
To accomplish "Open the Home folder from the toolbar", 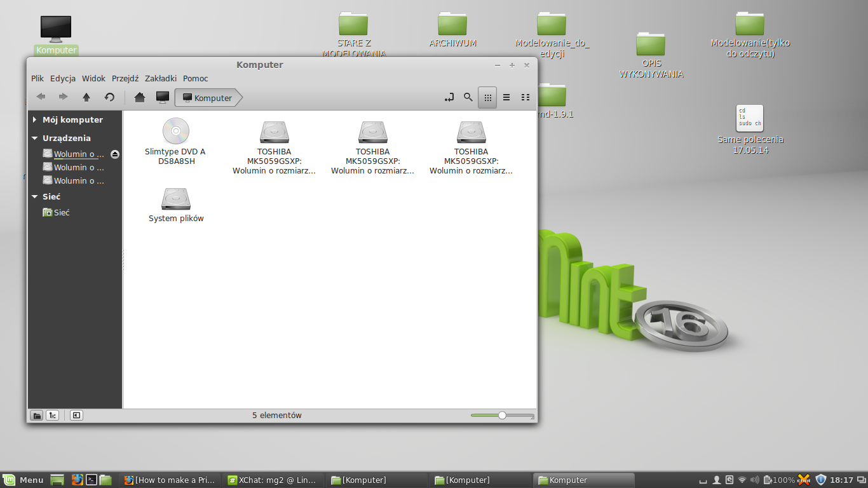I will 140,97.
